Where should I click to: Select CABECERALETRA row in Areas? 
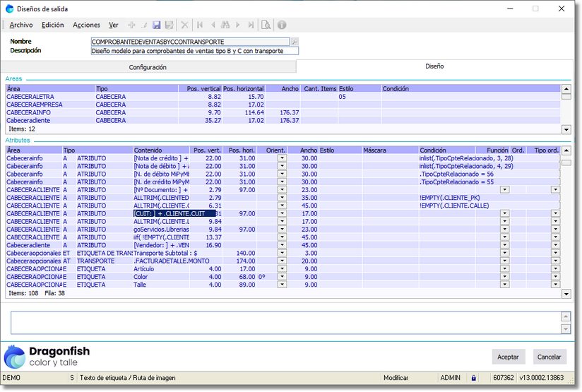[x=283, y=97]
